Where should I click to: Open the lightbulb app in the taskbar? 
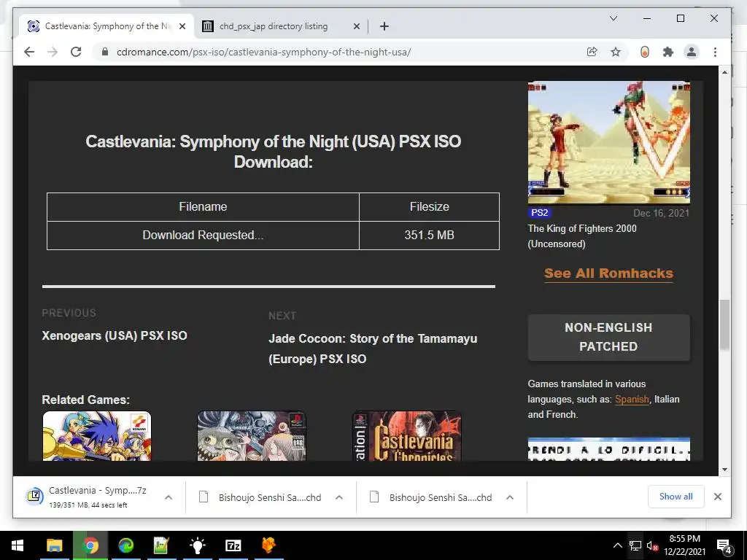pyautogui.click(x=197, y=545)
